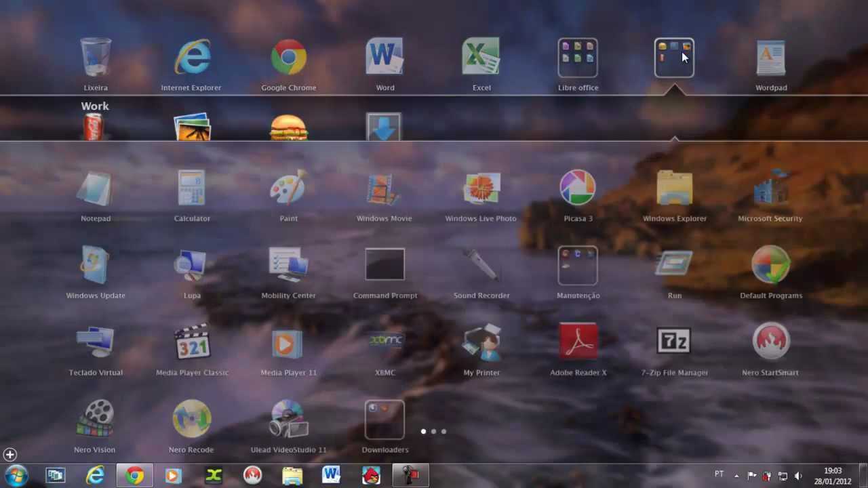Select the Work folder title

95,106
